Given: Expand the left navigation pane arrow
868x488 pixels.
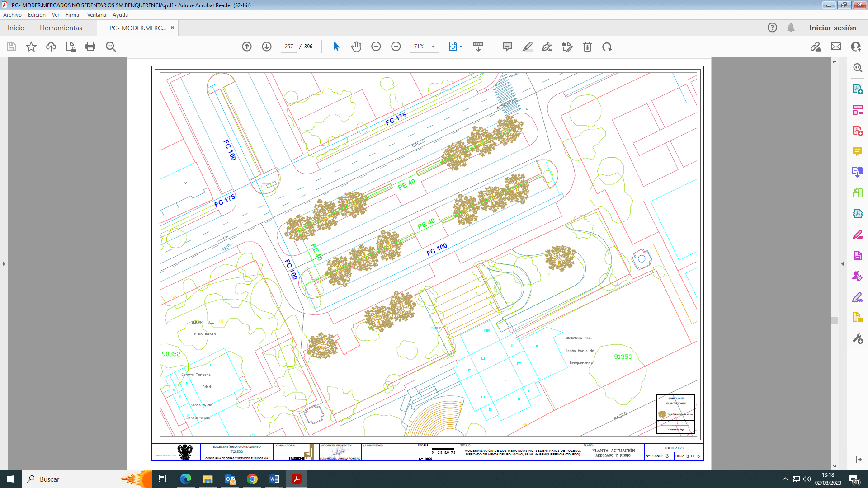Looking at the screenshot, I should (4, 263).
